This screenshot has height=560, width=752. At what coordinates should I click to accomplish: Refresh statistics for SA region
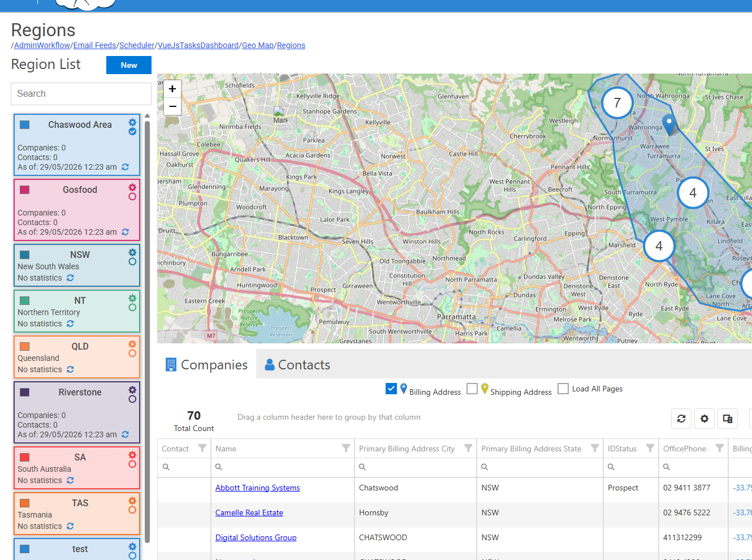pos(70,480)
